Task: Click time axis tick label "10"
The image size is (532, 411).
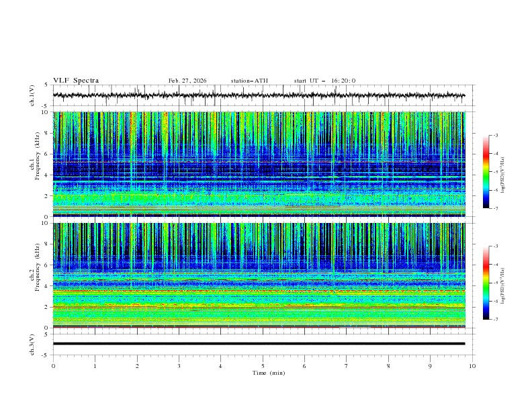Action: tap(472, 366)
